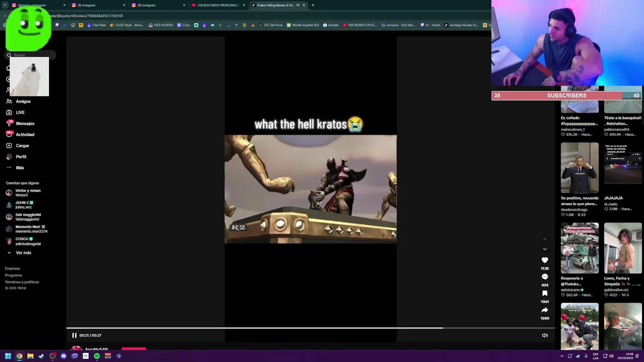Image resolution: width=644 pixels, height=362 pixels.
Task: Open the 'Se positivo, recuerda' video thumbnail
Action: (x=580, y=168)
